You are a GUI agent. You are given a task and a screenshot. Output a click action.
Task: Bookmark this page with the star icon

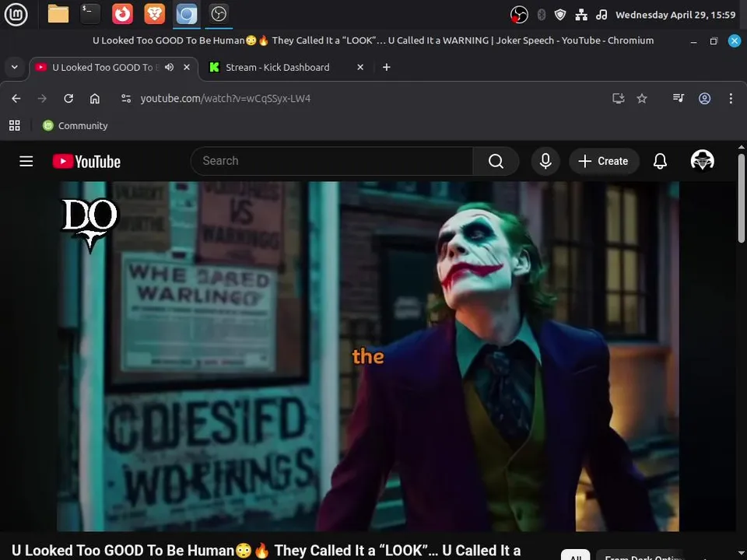(x=642, y=99)
